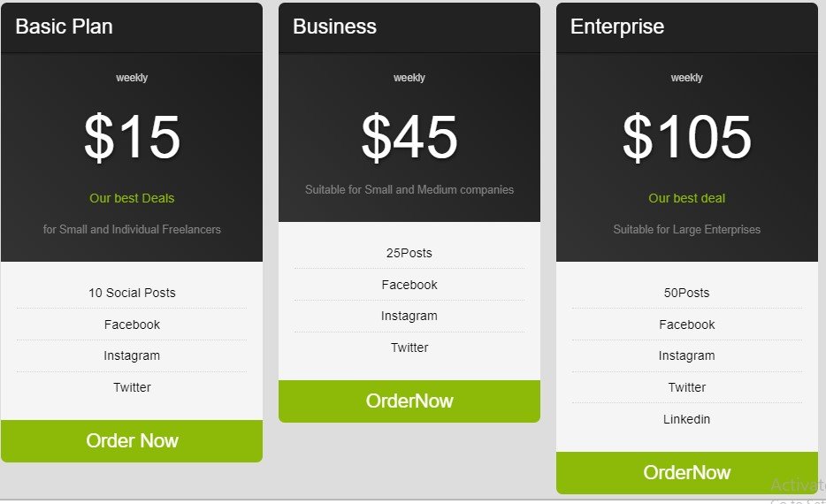This screenshot has height=504, width=826.
Task: Click Twitter in the Enterprise list
Action: (x=686, y=387)
